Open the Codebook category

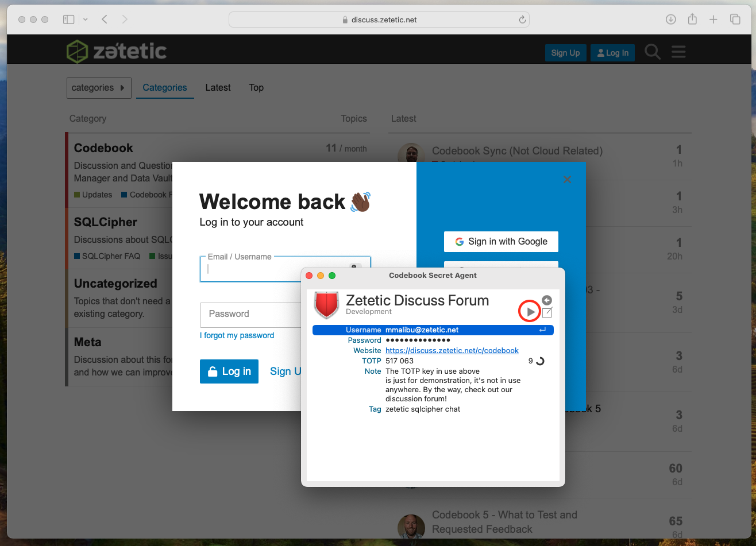click(x=103, y=148)
